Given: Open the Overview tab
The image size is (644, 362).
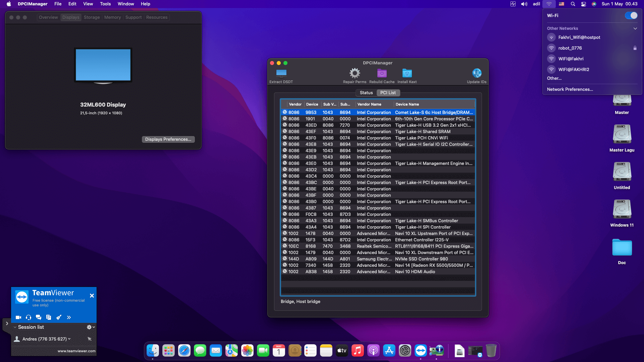Looking at the screenshot, I should (x=48, y=17).
